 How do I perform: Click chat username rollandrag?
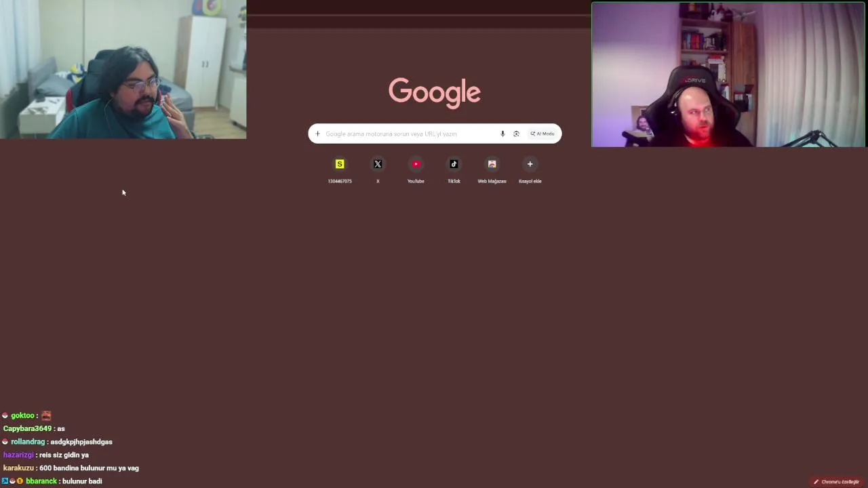[x=28, y=442]
